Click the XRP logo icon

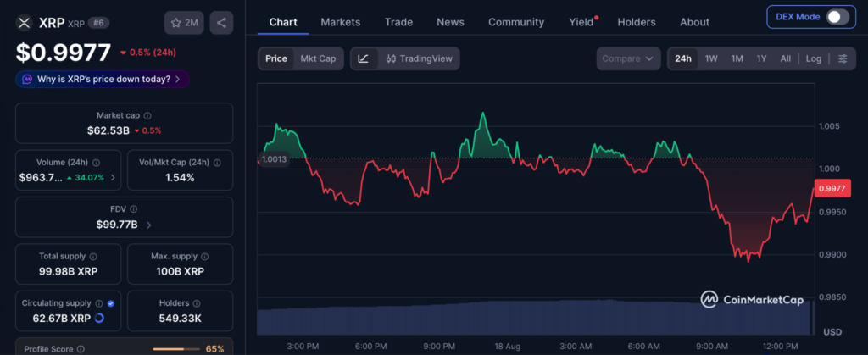[24, 23]
